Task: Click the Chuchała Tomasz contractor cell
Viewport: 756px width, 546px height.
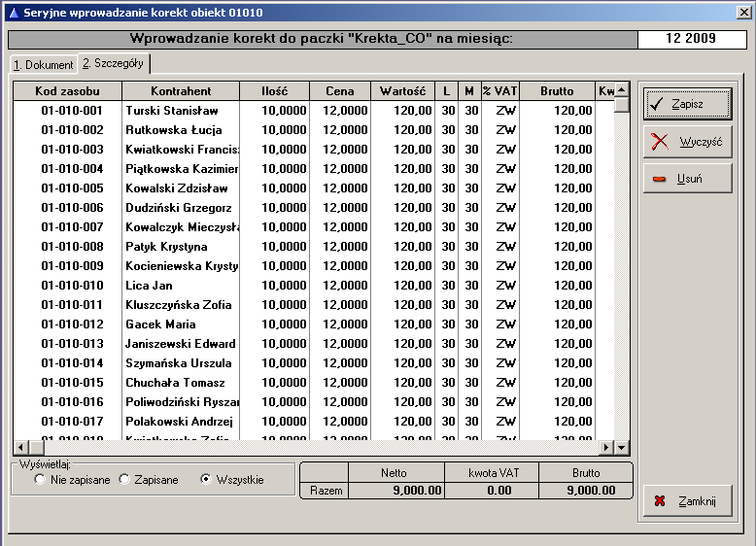Action: (181, 383)
